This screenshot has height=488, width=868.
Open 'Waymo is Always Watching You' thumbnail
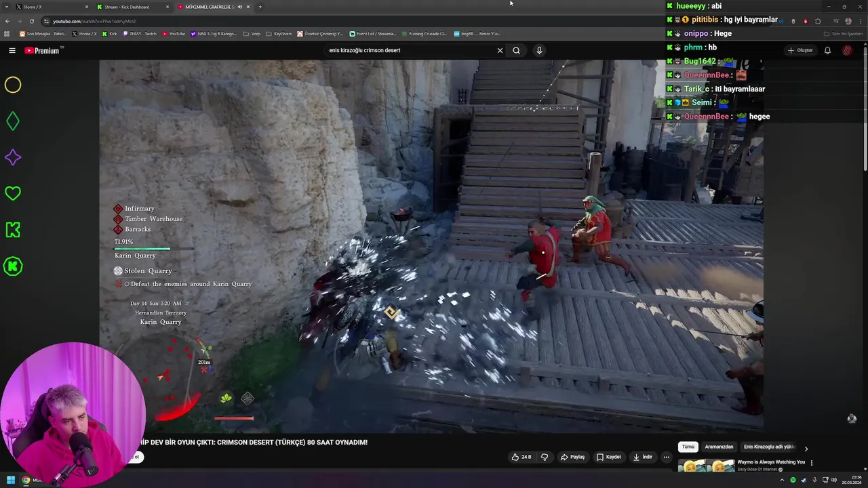tap(706, 466)
